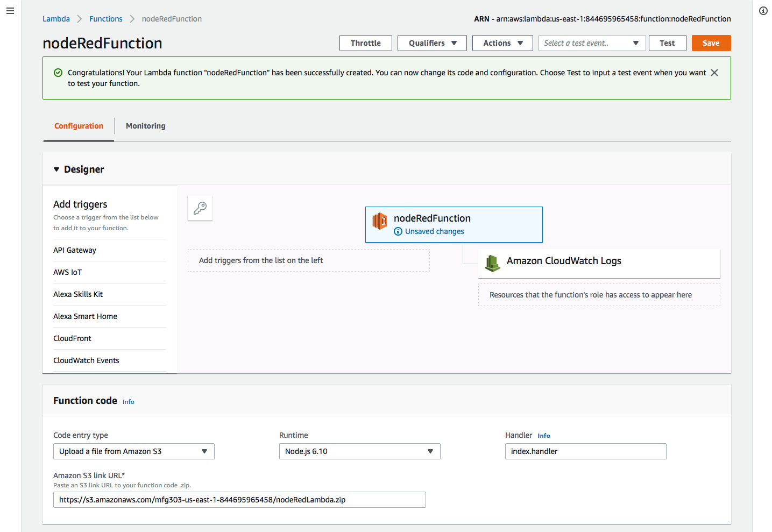Collapse the Designer section triangle
772x532 pixels.
tap(56, 169)
